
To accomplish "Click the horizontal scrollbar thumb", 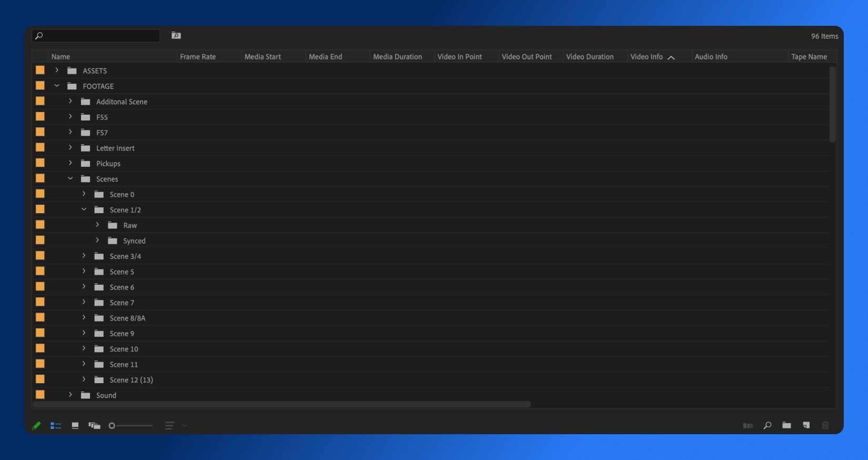I will pos(281,404).
